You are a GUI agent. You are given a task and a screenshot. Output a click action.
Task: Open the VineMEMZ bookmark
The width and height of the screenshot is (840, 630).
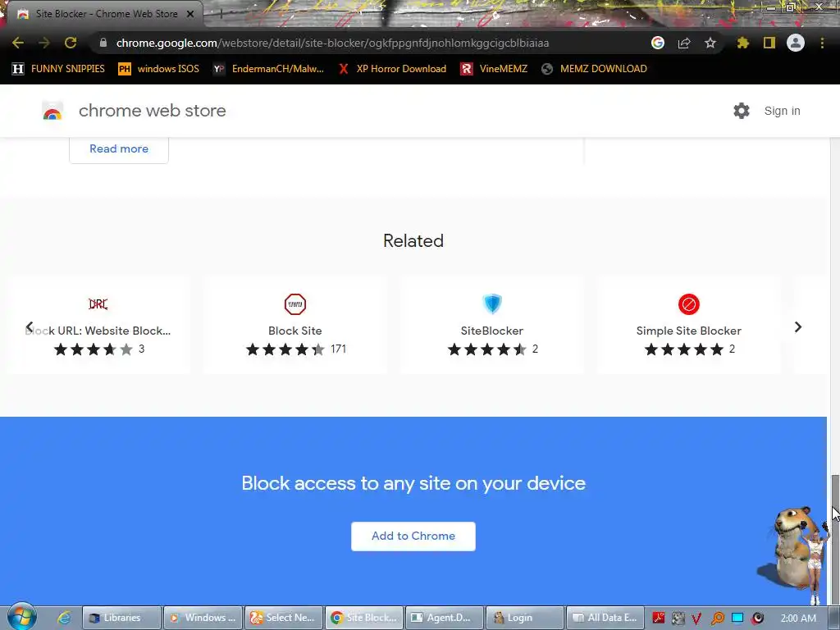pos(494,69)
